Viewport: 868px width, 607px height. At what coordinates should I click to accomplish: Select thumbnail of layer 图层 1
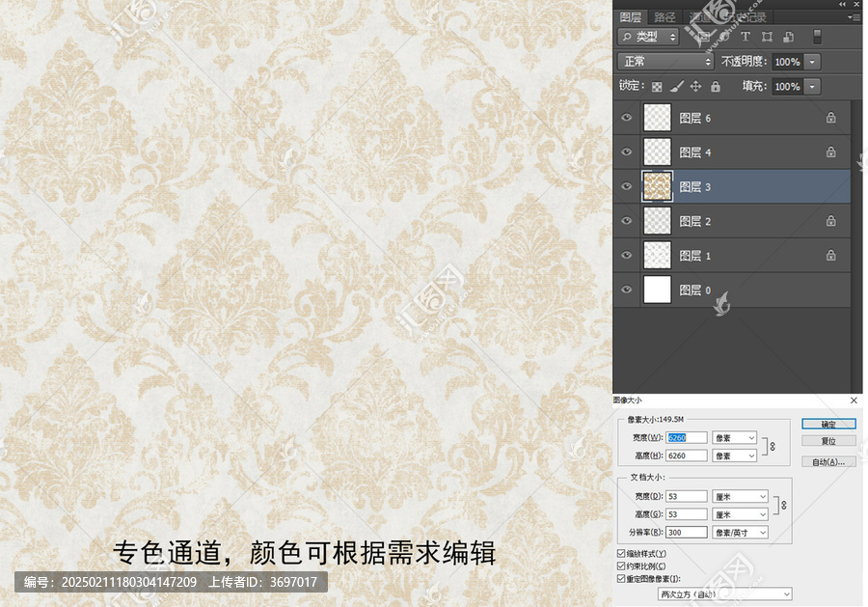(x=657, y=255)
